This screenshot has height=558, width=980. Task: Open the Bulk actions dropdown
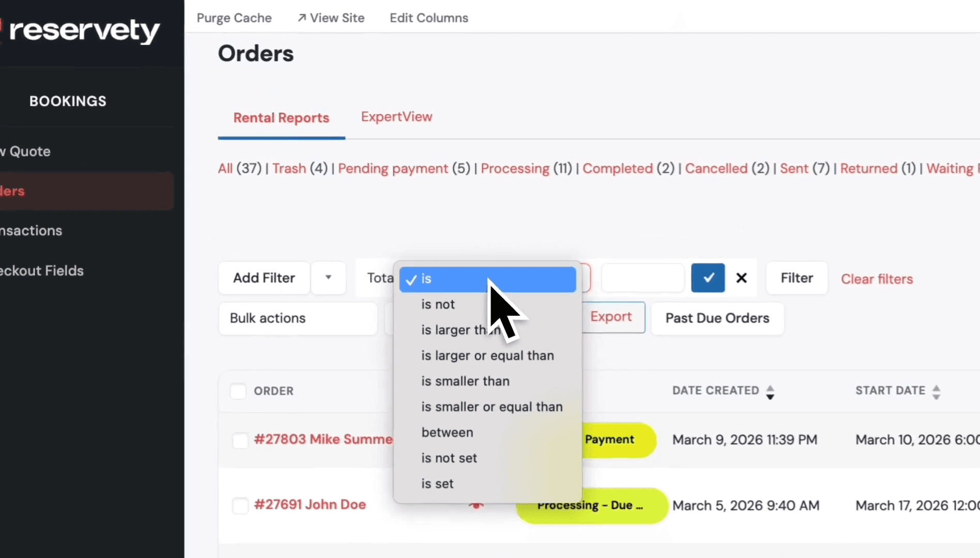(x=298, y=318)
